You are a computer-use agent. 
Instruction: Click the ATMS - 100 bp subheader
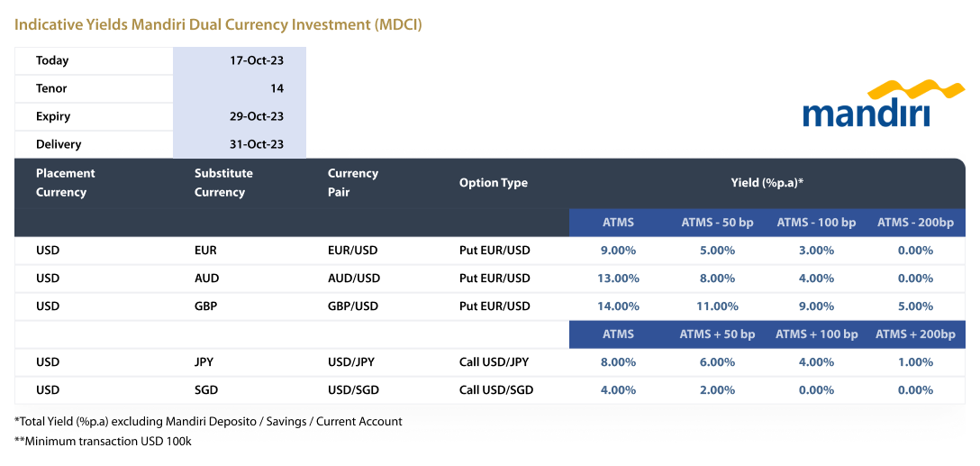(x=817, y=223)
